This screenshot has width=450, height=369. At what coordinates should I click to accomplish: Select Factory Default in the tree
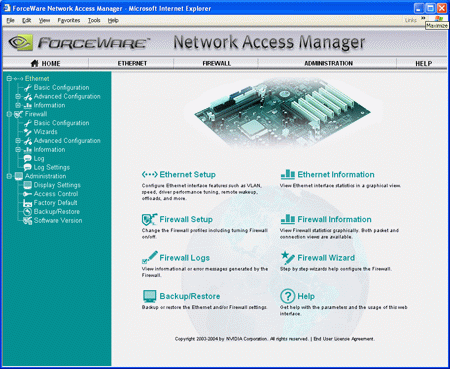pos(55,203)
